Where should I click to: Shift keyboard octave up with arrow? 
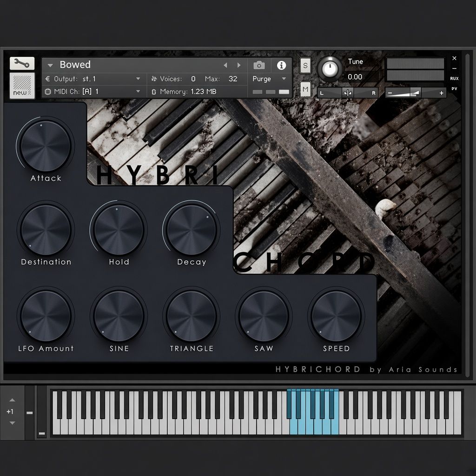tap(12, 400)
